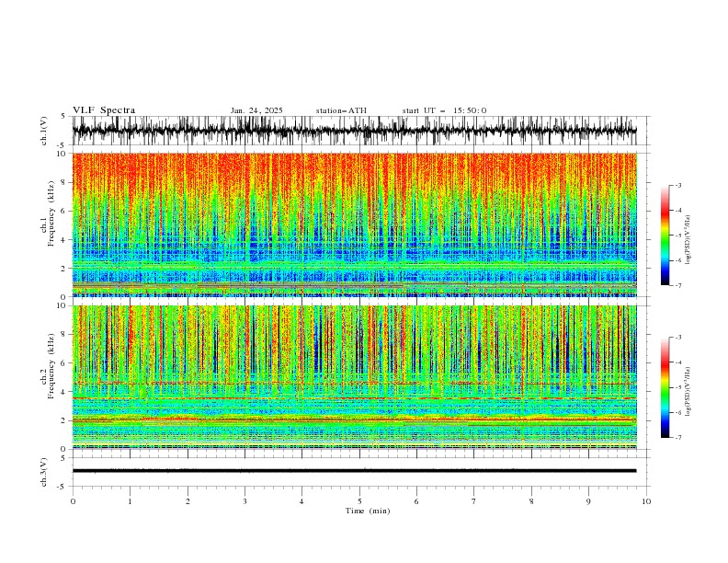Click inside the ch.1 spectrogram panel

tap(355, 224)
